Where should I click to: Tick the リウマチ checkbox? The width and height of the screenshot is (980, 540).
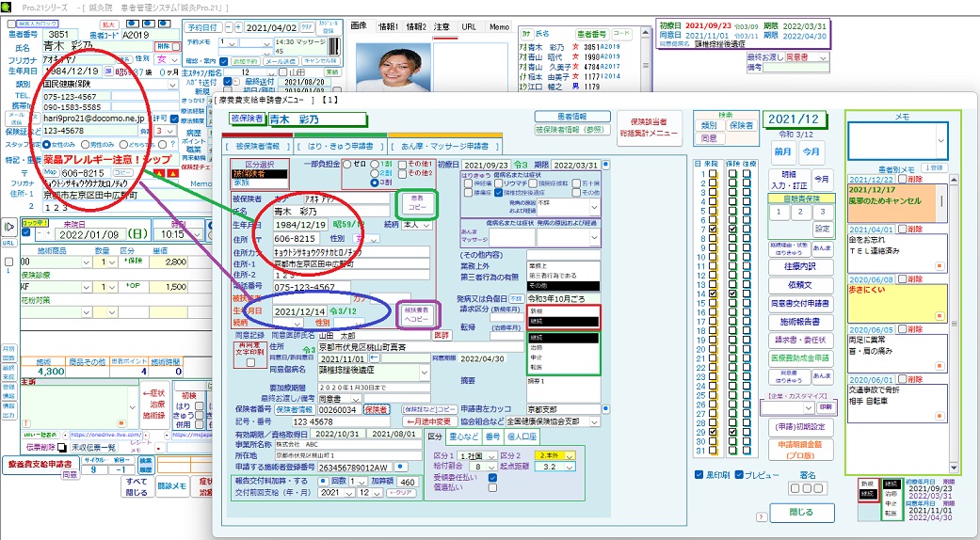(499, 184)
